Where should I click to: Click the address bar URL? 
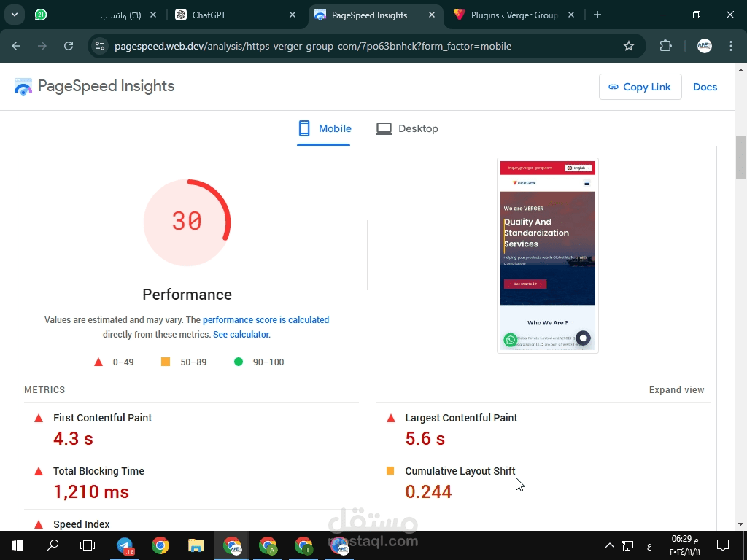tap(313, 46)
